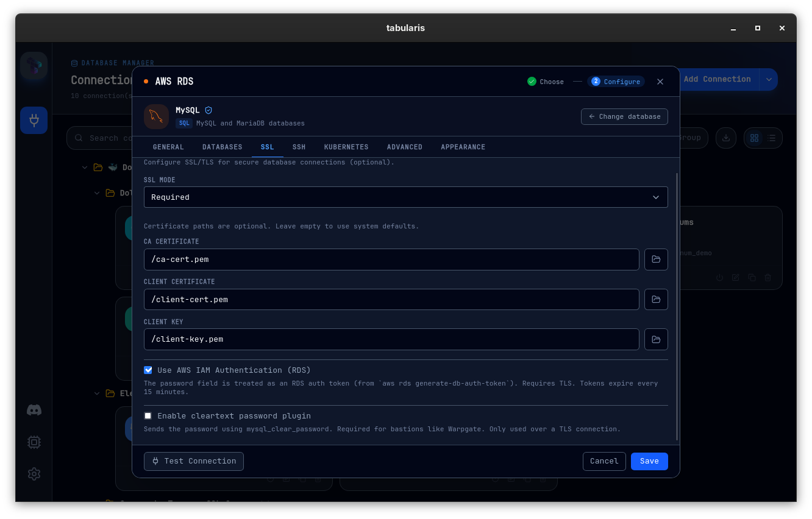This screenshot has height=519, width=812.
Task: Click the verified shield badge beside MySQL
Action: [x=208, y=110]
